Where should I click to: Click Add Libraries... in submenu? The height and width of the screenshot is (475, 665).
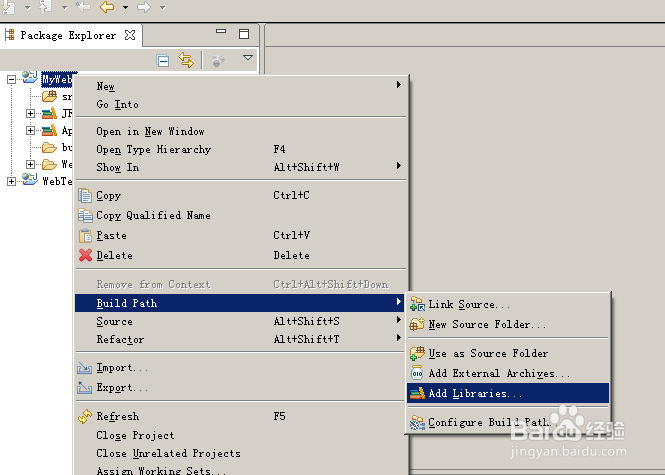(x=508, y=393)
